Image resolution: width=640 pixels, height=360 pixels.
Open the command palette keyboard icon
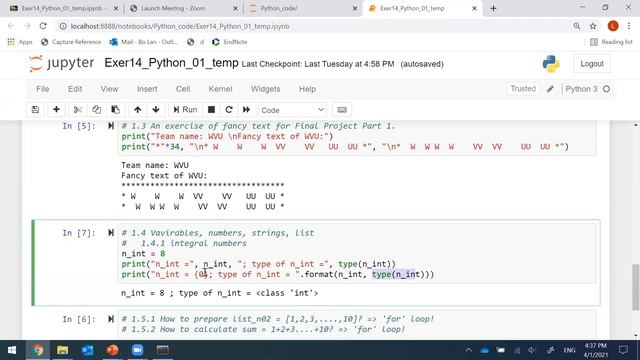coord(342,110)
